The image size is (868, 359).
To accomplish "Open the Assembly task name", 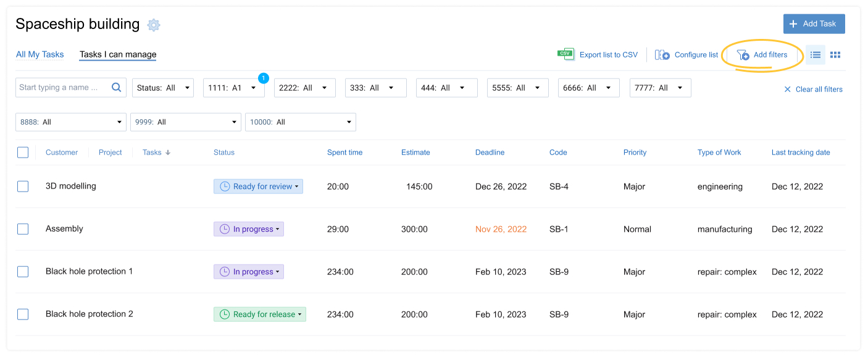I will [64, 229].
